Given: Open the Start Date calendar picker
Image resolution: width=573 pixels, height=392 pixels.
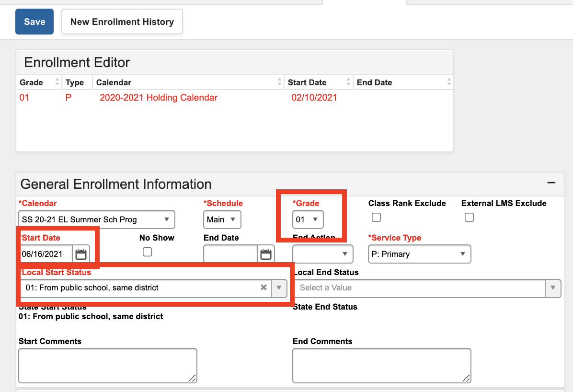Looking at the screenshot, I should point(81,254).
